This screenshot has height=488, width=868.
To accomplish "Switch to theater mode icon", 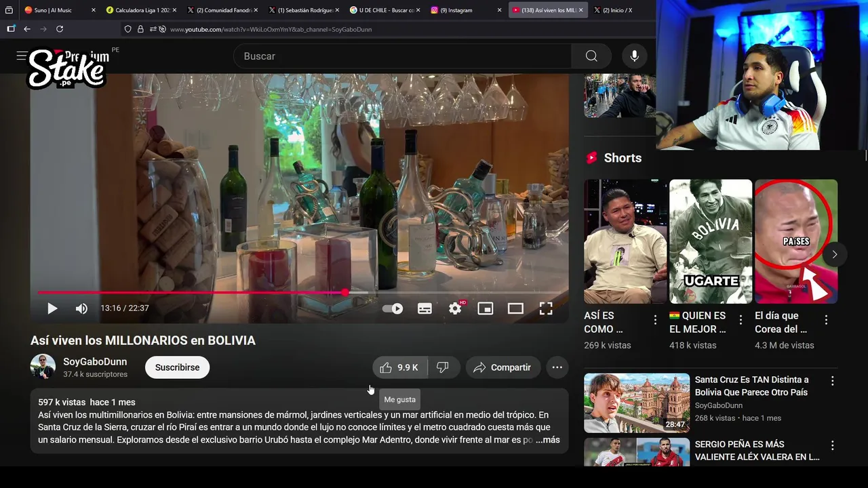I will coord(515,308).
